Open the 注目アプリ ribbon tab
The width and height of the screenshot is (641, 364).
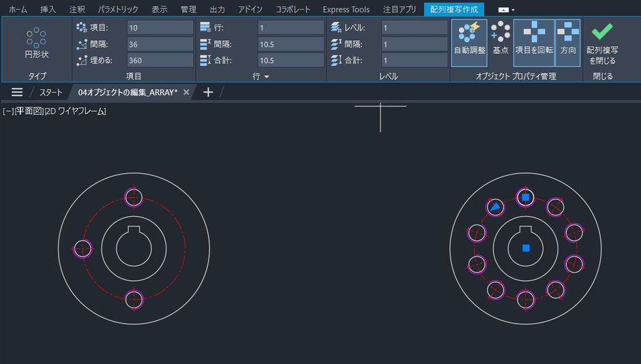coord(400,10)
